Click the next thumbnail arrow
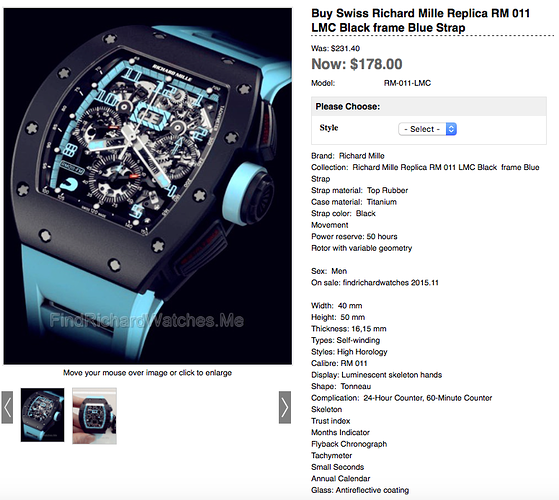The image size is (559, 500). (284, 407)
